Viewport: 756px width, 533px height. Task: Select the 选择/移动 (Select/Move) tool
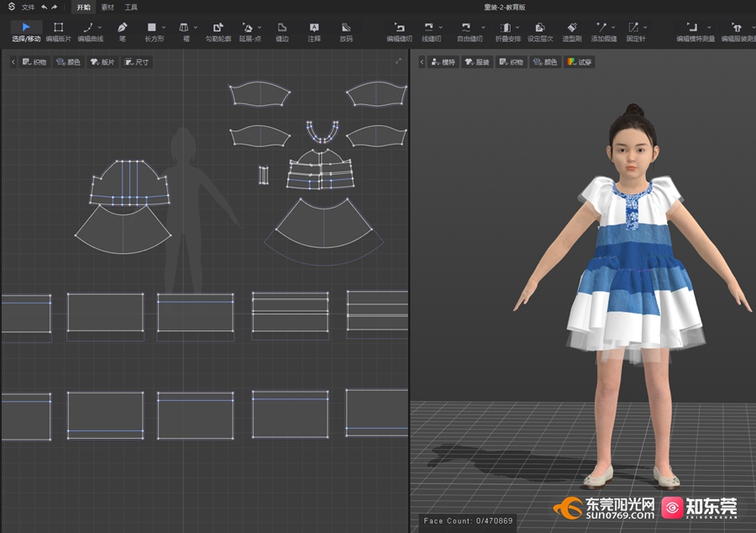[x=25, y=32]
